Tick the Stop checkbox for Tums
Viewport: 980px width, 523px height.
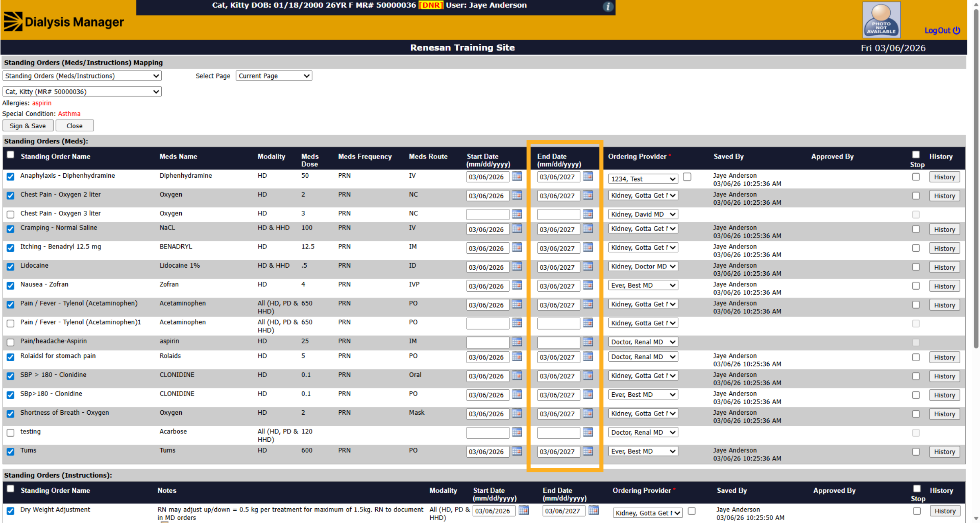coord(916,451)
